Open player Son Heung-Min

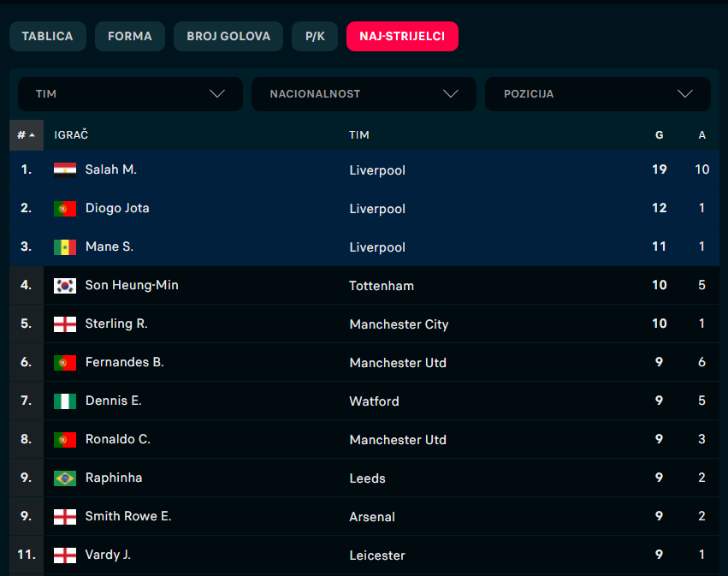point(132,285)
